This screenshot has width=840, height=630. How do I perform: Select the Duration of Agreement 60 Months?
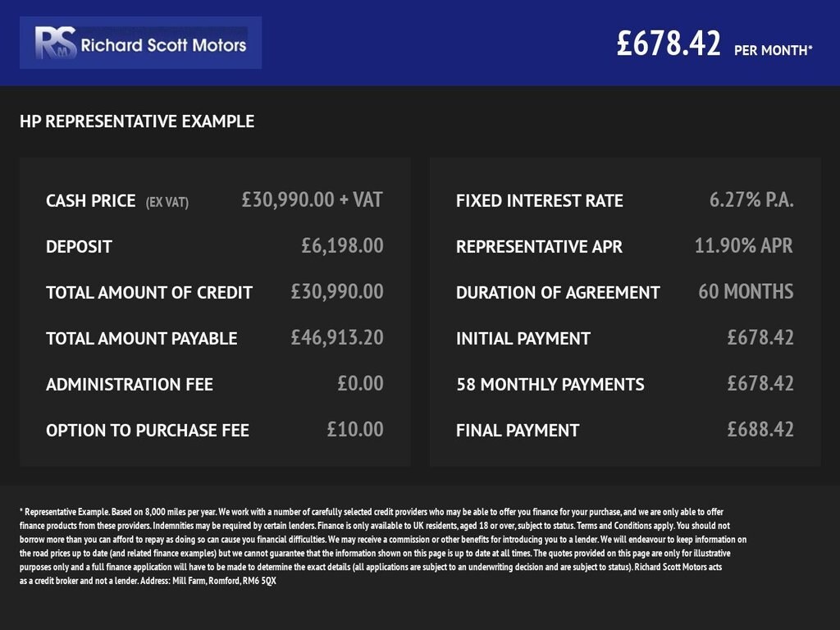click(746, 292)
